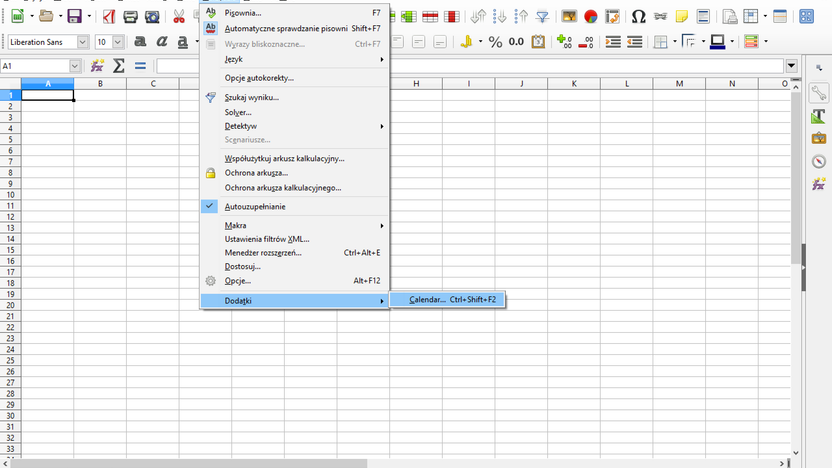The image size is (832, 468).
Task: Click Border Color blue swatch icon
Action: [717, 41]
